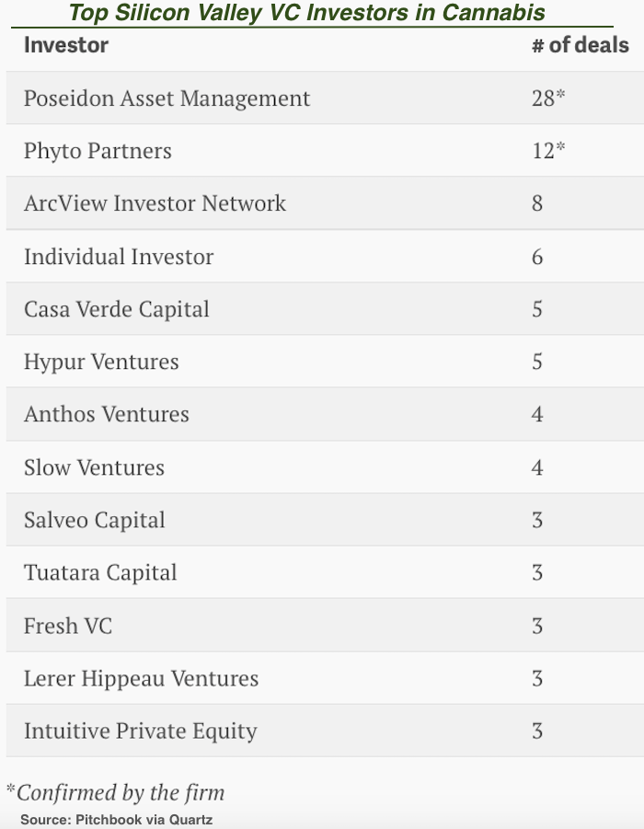
Task: Click Tuatara Capital name
Action: [x=100, y=572]
